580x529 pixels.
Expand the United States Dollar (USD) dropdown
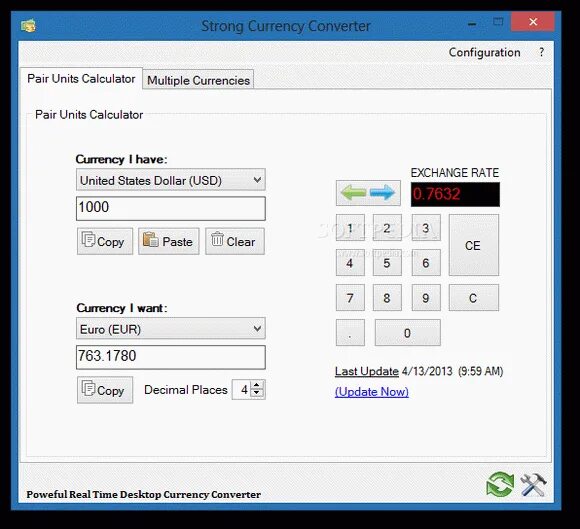(x=171, y=180)
